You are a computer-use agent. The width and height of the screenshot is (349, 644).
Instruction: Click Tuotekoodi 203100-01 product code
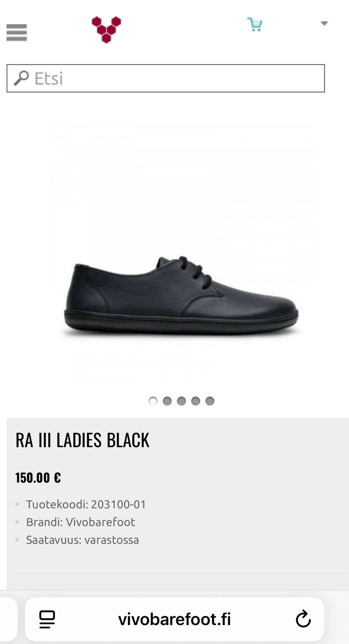tap(86, 504)
